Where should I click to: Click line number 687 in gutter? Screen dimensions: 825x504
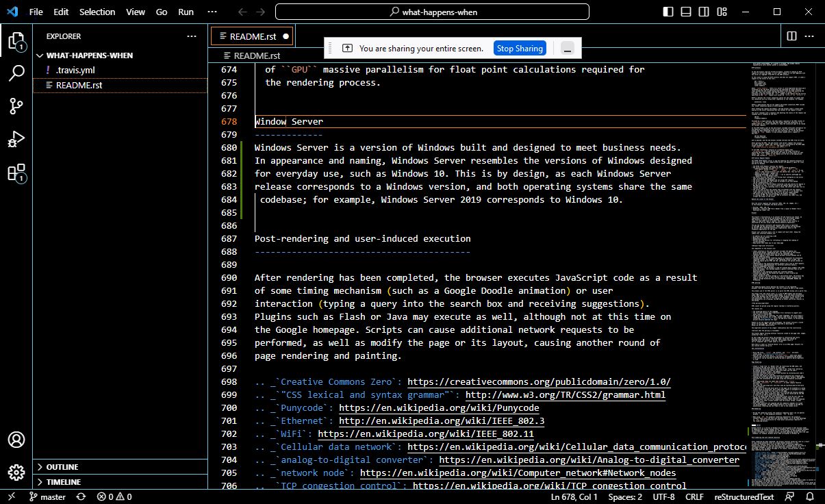(229, 239)
